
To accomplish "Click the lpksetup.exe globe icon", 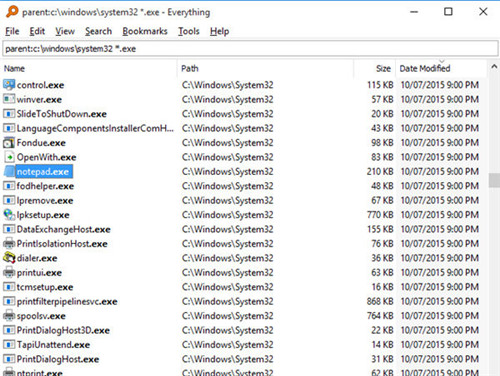I will pos(9,215).
